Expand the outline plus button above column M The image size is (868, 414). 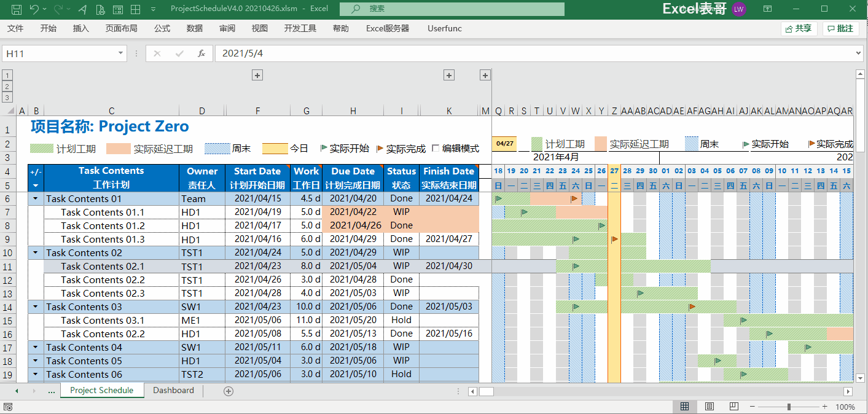coord(485,75)
